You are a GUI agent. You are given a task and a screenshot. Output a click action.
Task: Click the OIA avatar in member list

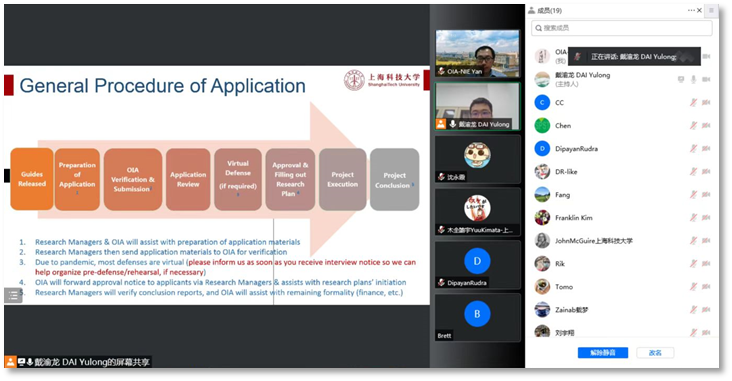[542, 56]
